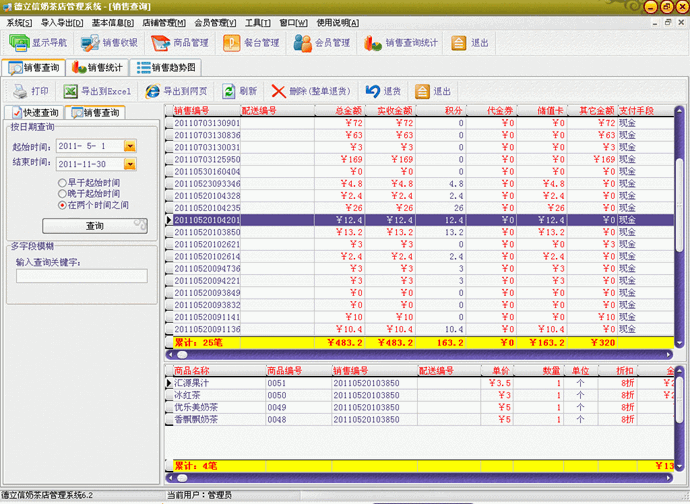Select sale row 20110520103850
Viewport: 690px width, 504px height.
coord(419,232)
